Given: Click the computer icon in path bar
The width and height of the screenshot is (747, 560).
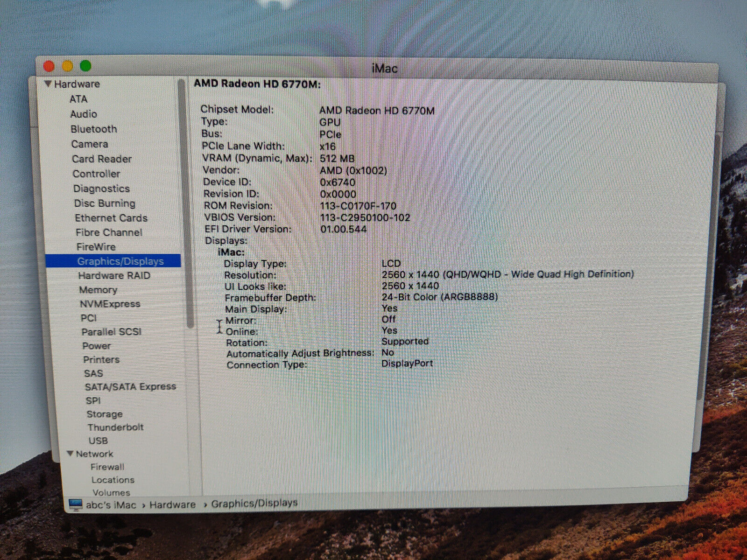Looking at the screenshot, I should pyautogui.click(x=75, y=504).
